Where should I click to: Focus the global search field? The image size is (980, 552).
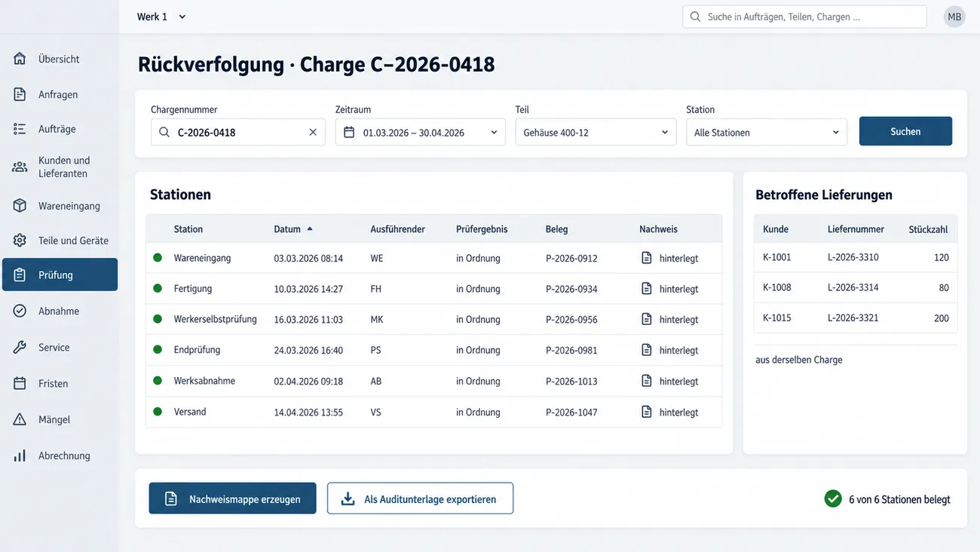804,17
